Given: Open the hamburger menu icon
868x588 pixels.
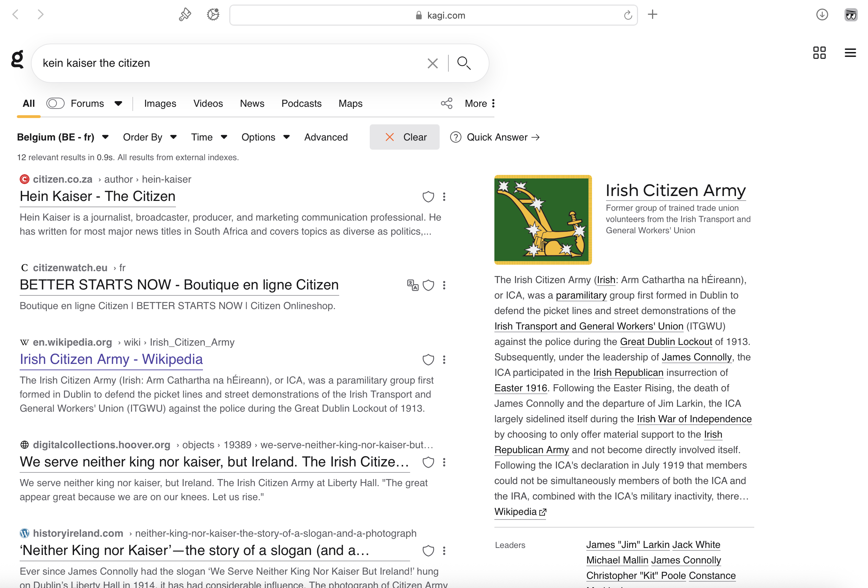Looking at the screenshot, I should pyautogui.click(x=850, y=53).
